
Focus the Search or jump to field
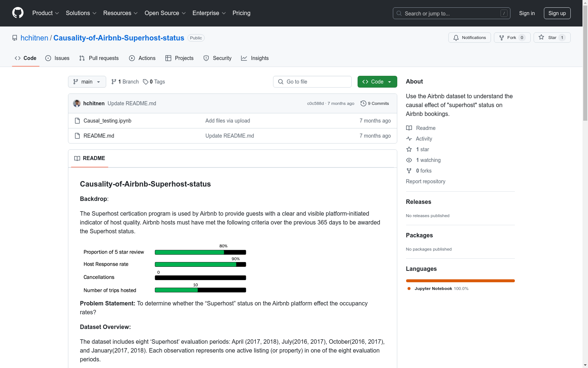pos(451,13)
